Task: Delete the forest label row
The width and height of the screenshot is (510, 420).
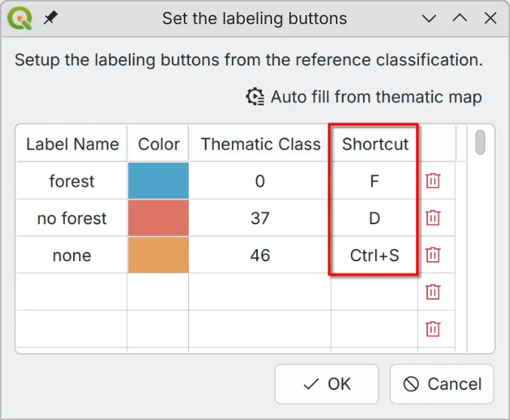Action: (432, 181)
